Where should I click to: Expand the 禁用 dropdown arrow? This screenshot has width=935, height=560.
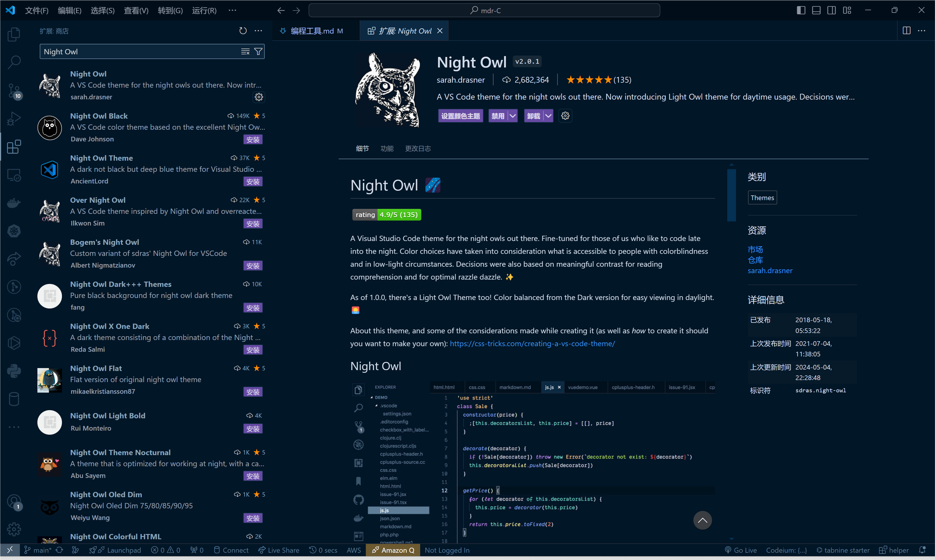click(512, 116)
